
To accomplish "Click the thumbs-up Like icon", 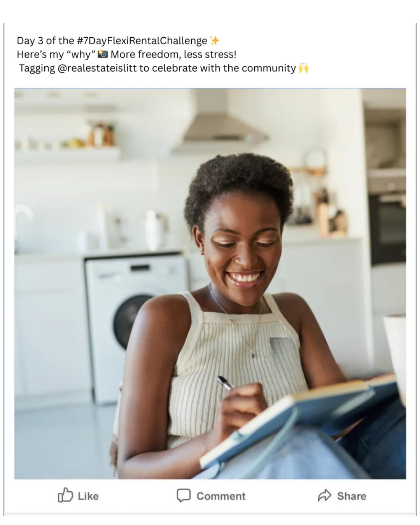I will point(65,495).
